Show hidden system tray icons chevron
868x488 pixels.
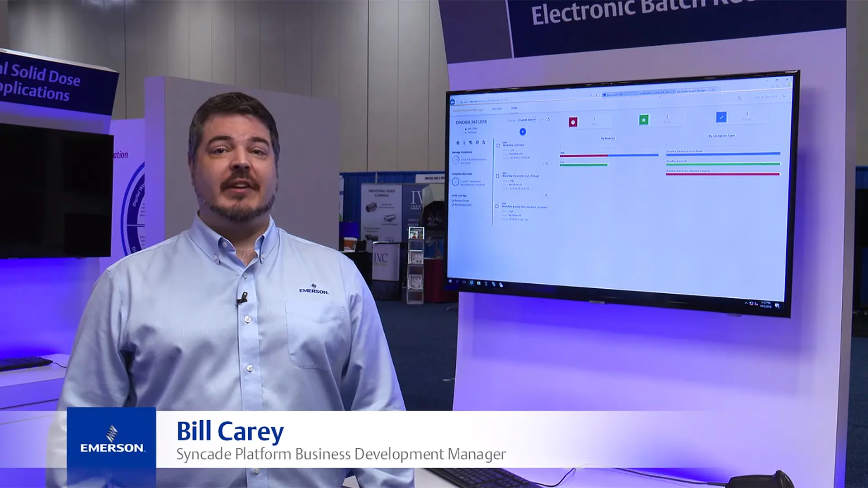[x=746, y=303]
